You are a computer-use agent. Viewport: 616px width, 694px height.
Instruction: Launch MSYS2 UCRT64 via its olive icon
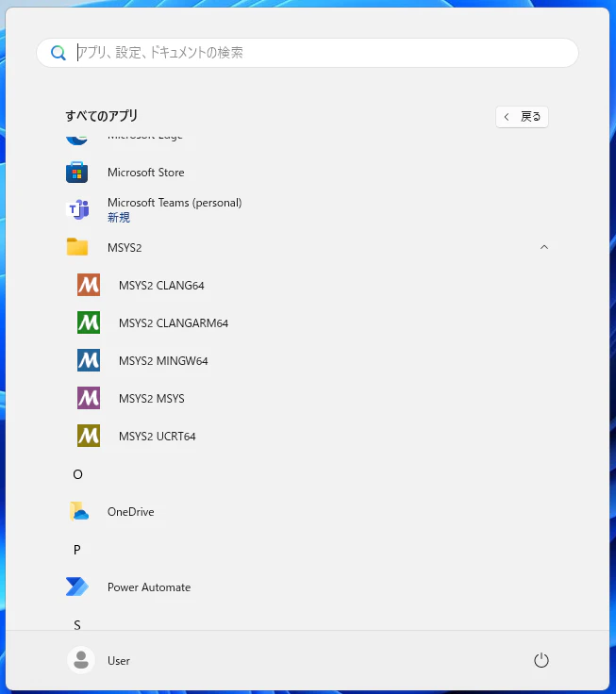pos(89,436)
